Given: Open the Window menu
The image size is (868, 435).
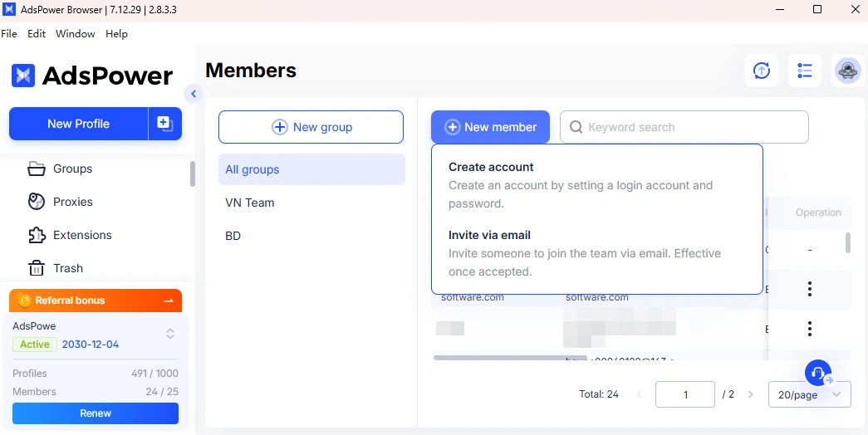Looking at the screenshot, I should [76, 34].
